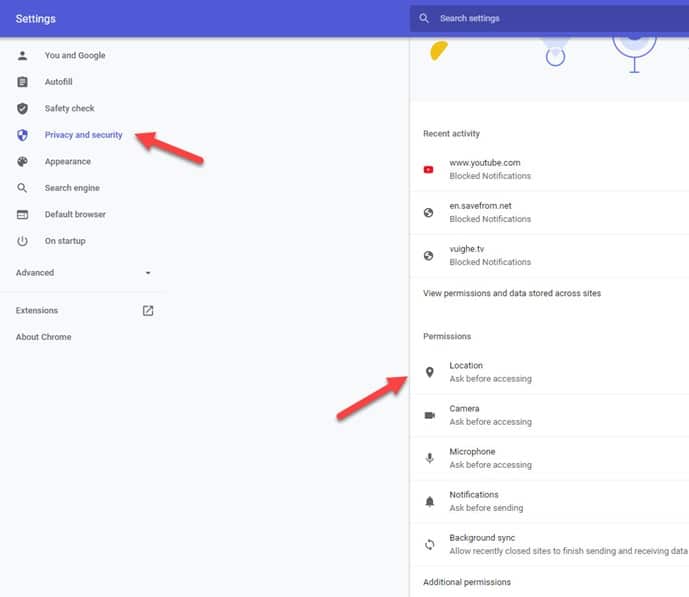Screen dimensions: 689x597
Task: Open vuighe.tv site permissions
Action: click(549, 256)
